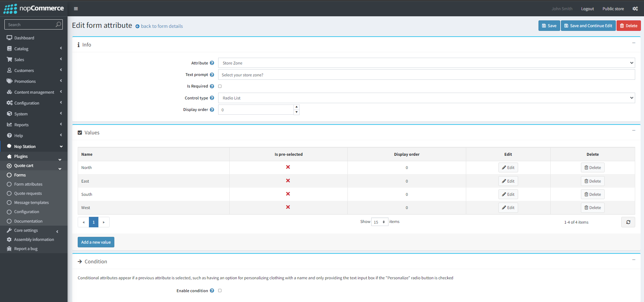Click the Attribute help question icon
644x302 pixels.
click(212, 63)
